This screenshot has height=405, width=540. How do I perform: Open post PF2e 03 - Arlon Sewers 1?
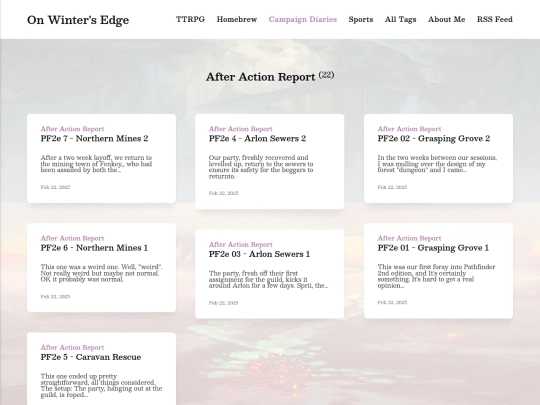pyautogui.click(x=259, y=254)
